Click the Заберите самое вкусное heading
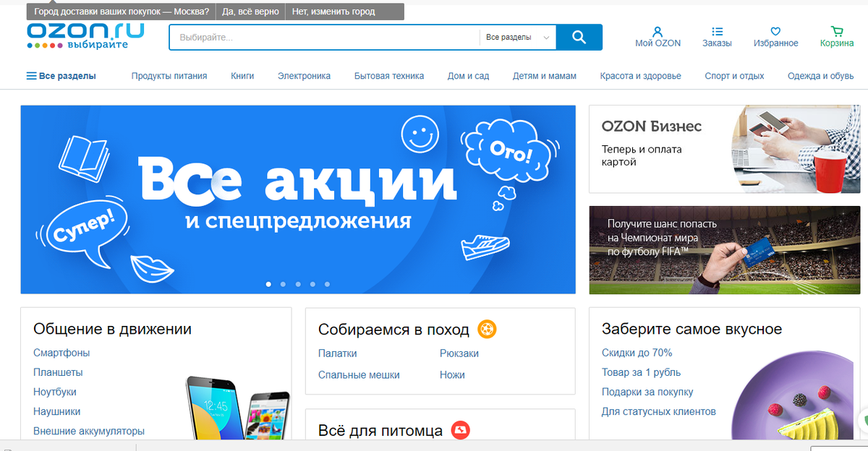868x451 pixels. click(x=692, y=329)
